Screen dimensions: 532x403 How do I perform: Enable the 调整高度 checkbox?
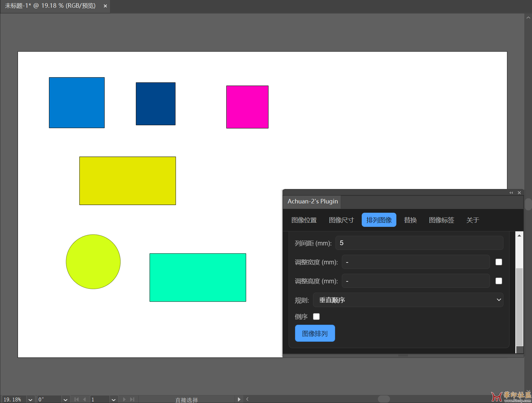point(499,281)
